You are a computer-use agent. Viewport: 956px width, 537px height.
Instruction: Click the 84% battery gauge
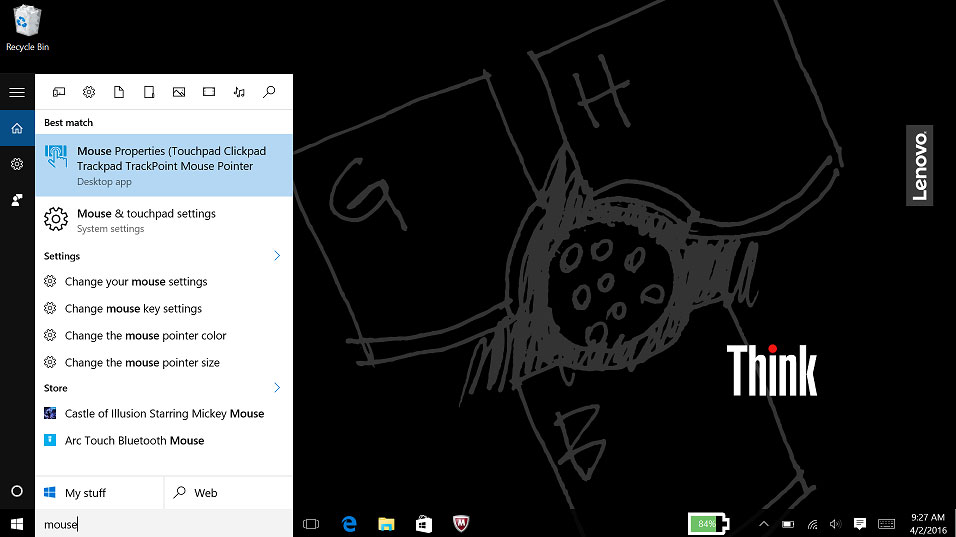point(708,524)
